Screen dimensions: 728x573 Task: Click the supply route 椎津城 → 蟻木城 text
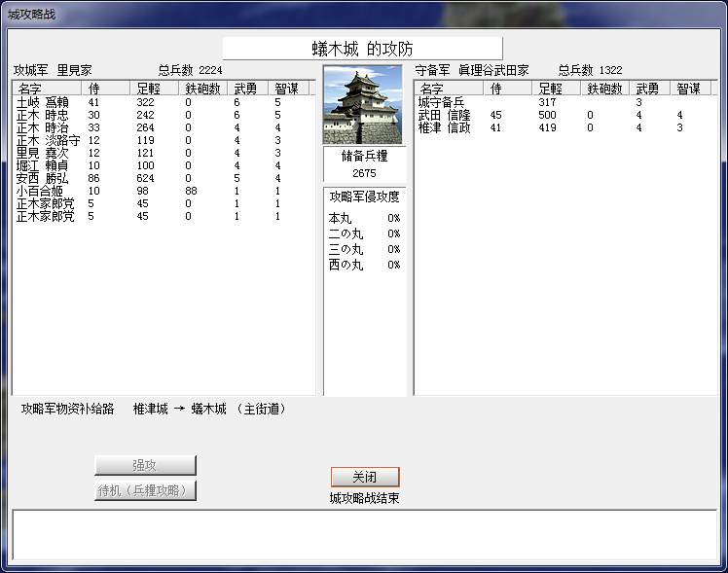pos(180,409)
